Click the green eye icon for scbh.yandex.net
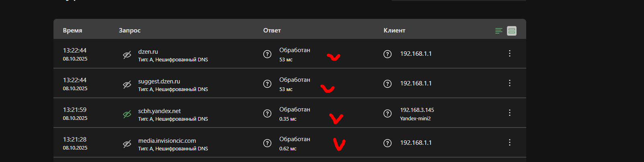This screenshot has width=644, height=162. (127, 114)
